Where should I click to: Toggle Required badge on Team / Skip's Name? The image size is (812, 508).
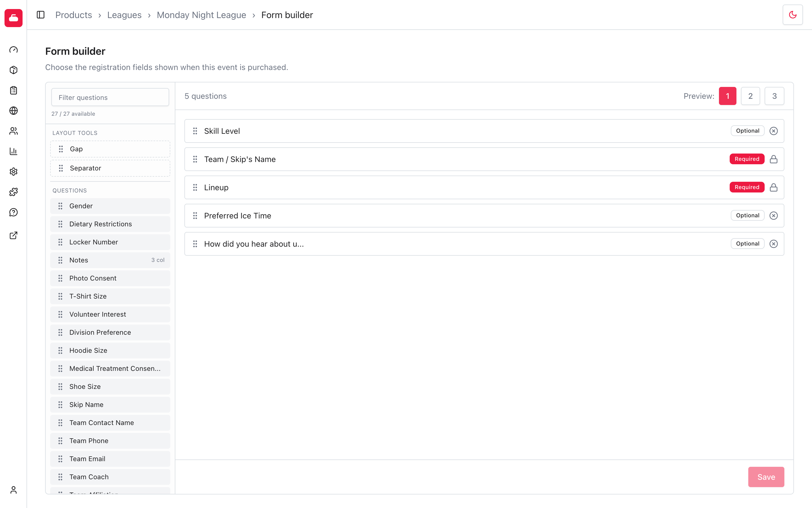[x=747, y=159]
